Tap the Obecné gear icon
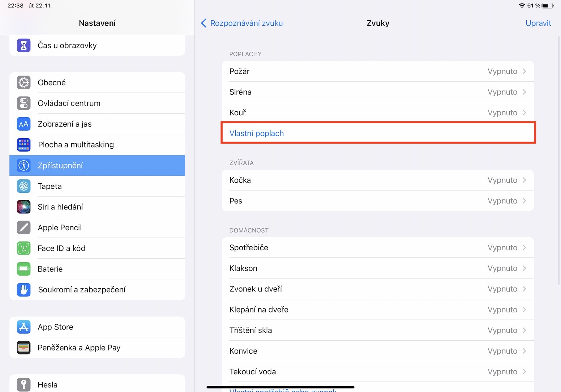561x392 pixels. [24, 82]
